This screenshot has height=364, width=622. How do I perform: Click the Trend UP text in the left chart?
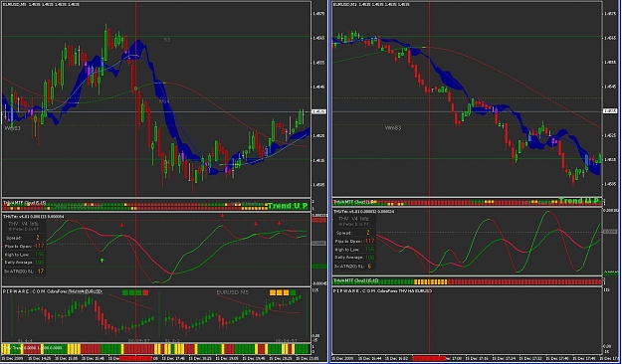pos(288,206)
